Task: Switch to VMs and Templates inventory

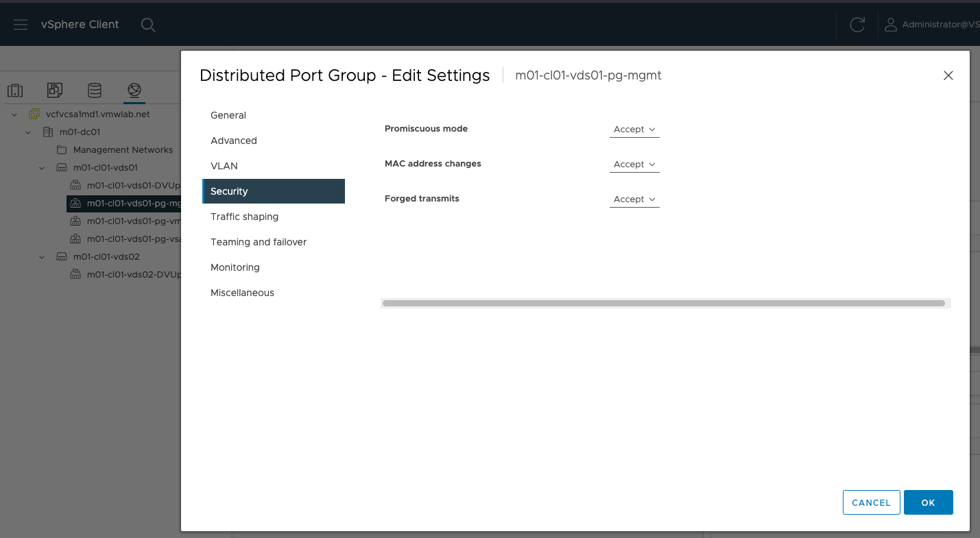Action: [x=55, y=90]
